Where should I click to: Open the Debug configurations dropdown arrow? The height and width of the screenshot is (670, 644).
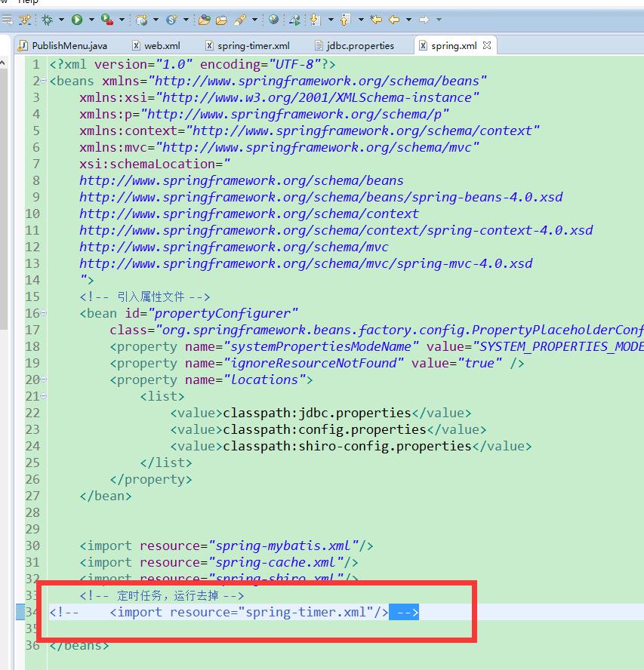click(x=62, y=20)
